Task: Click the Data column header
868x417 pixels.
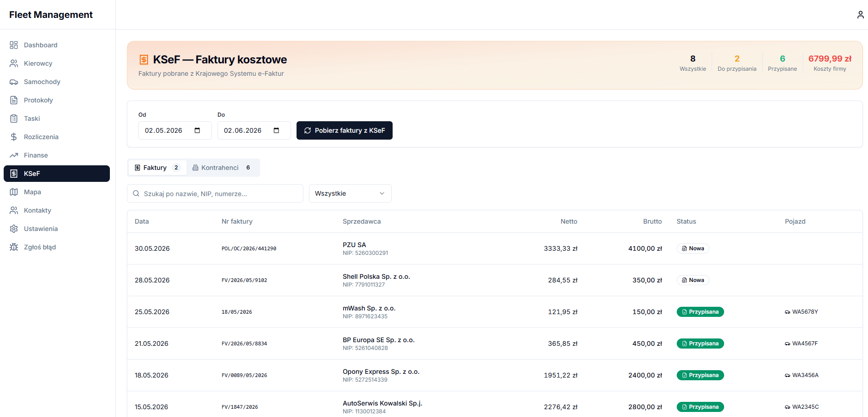Action: click(142, 221)
